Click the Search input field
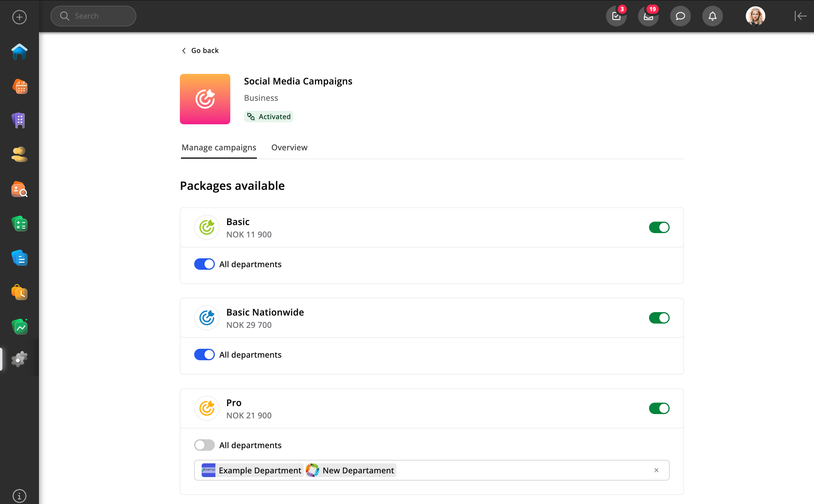Viewport: 814px width, 504px height. [x=93, y=16]
